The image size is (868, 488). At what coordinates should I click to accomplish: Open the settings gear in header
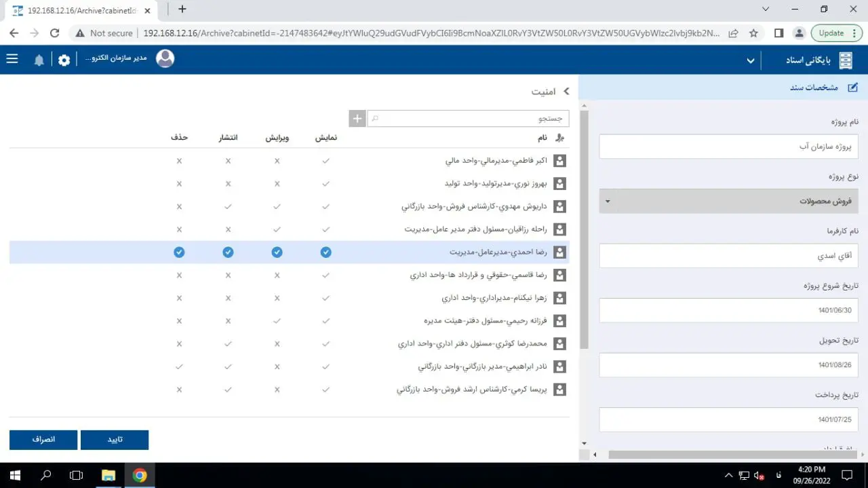click(x=64, y=60)
